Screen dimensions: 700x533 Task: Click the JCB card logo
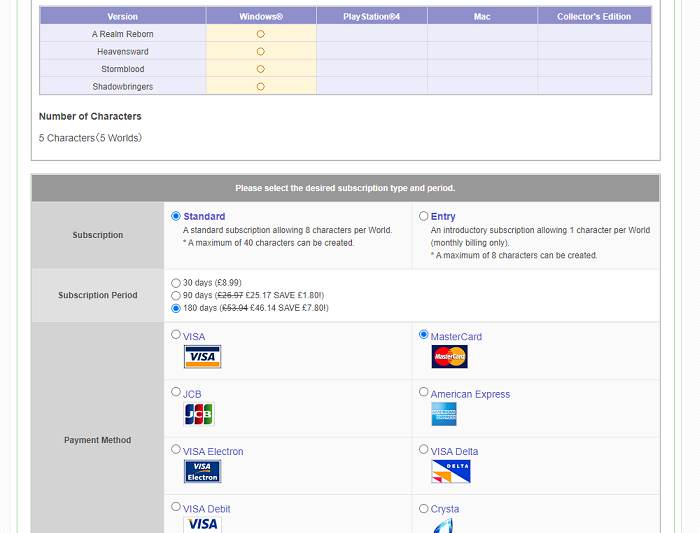click(199, 414)
